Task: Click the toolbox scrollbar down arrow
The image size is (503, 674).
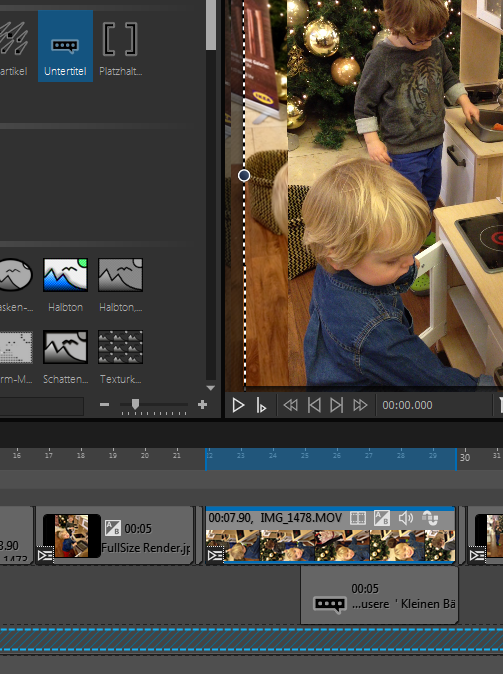Action: (x=211, y=388)
